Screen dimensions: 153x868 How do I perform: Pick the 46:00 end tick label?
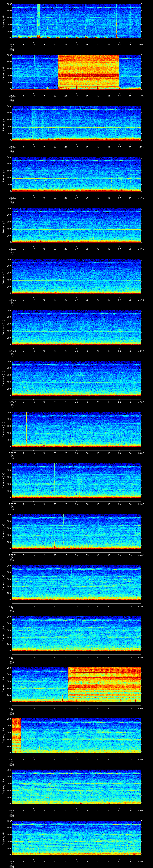141,861
